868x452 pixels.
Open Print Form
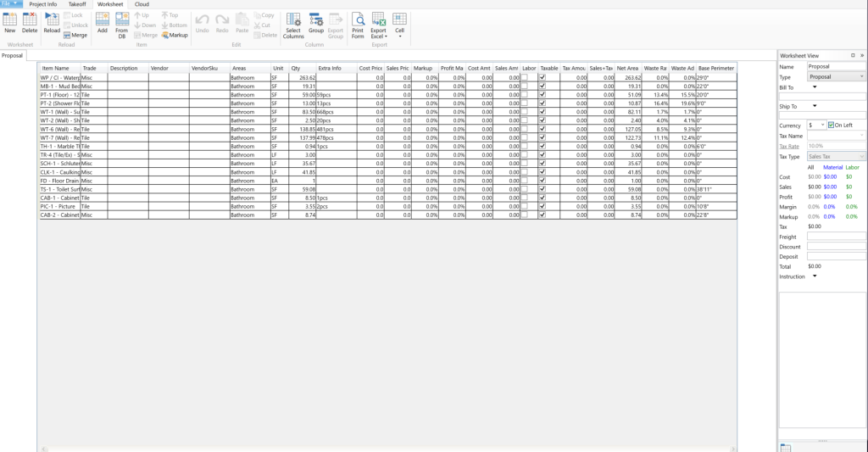[x=358, y=25]
